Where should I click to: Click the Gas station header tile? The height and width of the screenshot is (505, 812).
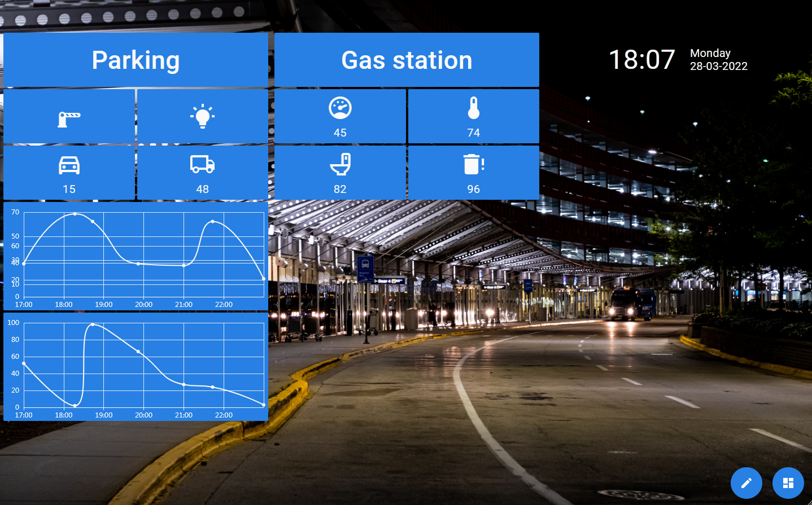pos(407,60)
